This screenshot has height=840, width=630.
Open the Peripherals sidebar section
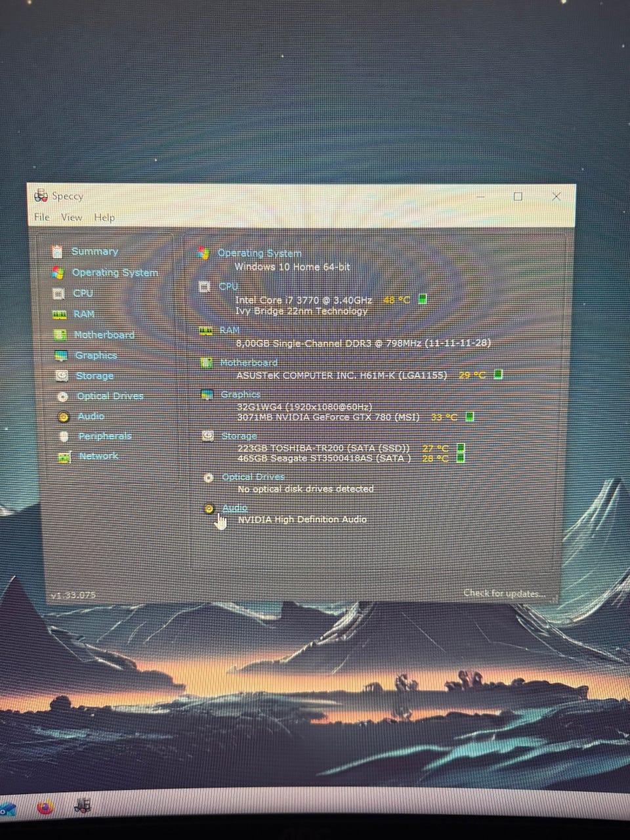coord(105,436)
